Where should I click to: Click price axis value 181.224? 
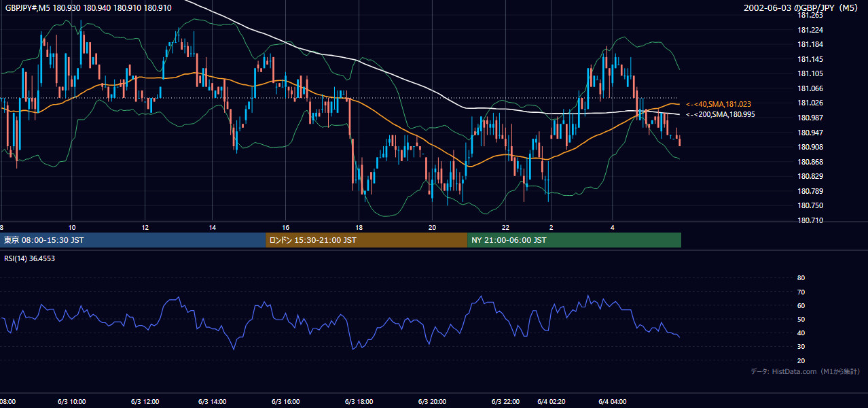click(x=810, y=30)
